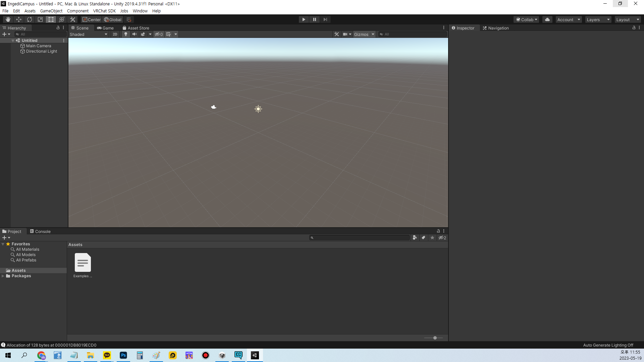Viewport: 644px width, 362px height.
Task: Select the Hand tool
Action: [8, 19]
